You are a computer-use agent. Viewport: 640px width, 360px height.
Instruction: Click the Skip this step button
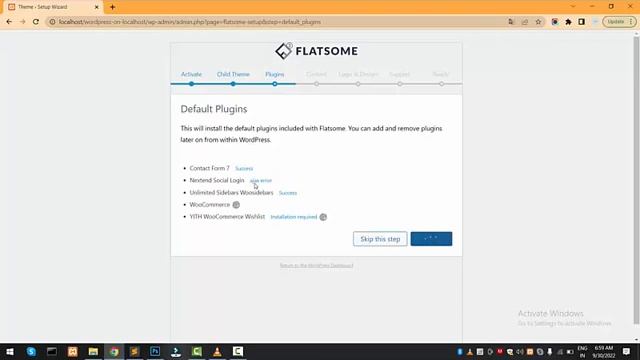tap(380, 239)
